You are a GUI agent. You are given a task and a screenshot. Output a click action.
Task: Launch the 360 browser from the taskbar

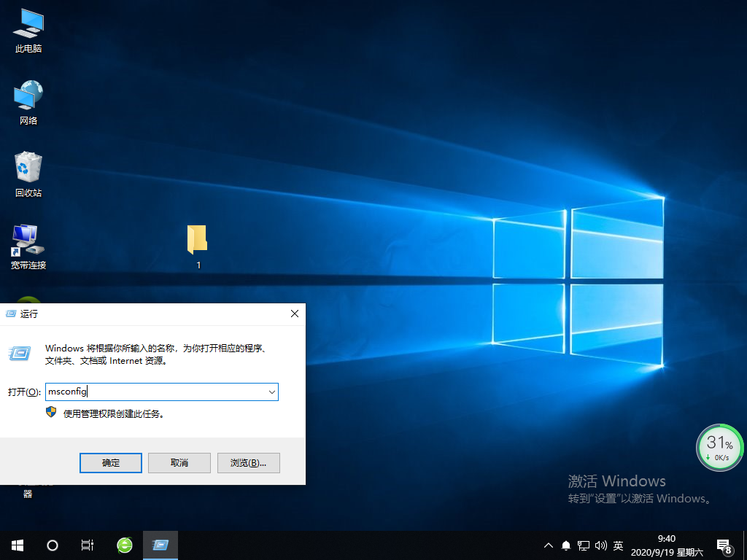[x=124, y=545]
